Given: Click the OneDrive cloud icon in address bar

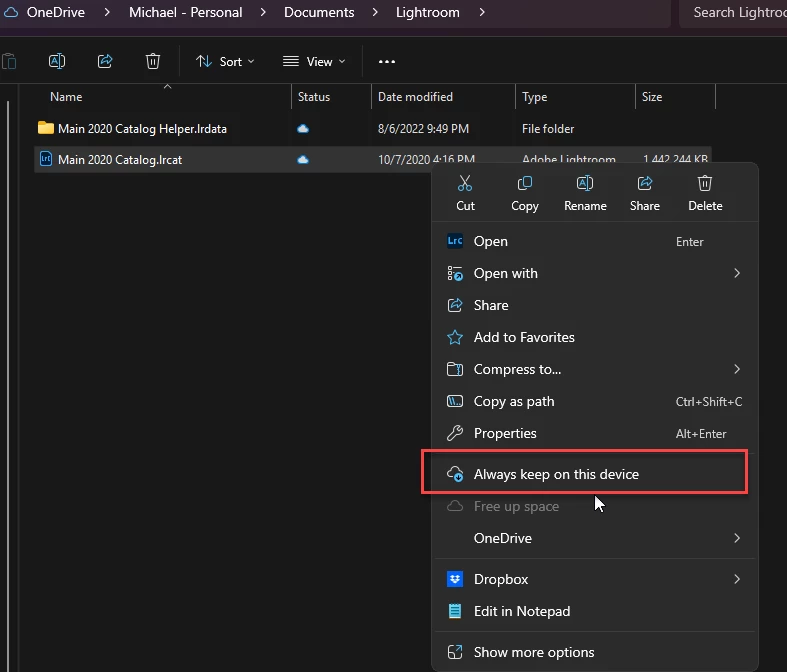Looking at the screenshot, I should pyautogui.click(x=11, y=12).
